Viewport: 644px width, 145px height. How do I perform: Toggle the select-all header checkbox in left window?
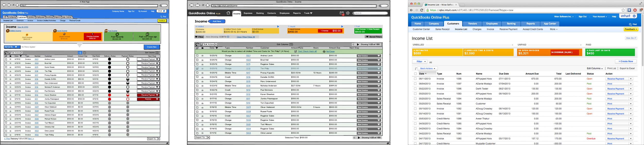[x=6, y=56]
